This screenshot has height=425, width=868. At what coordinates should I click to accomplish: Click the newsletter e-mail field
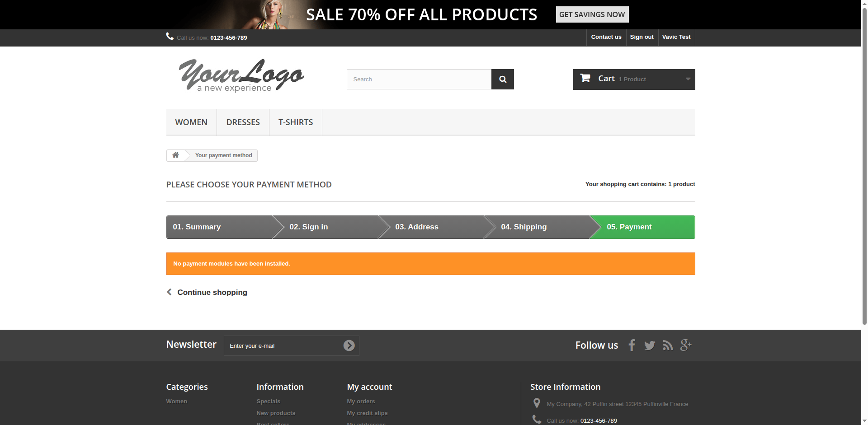tap(283, 346)
